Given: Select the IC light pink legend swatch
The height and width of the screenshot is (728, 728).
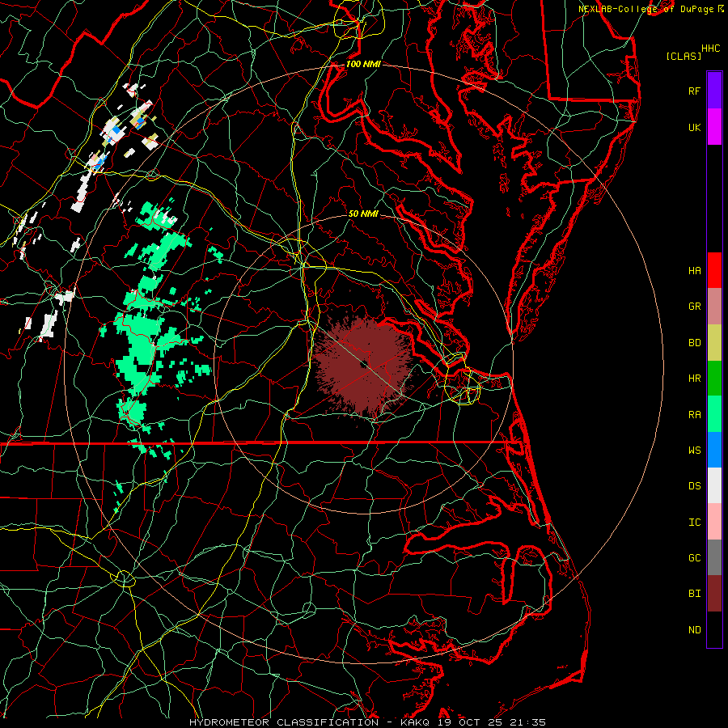Looking at the screenshot, I should point(714,522).
